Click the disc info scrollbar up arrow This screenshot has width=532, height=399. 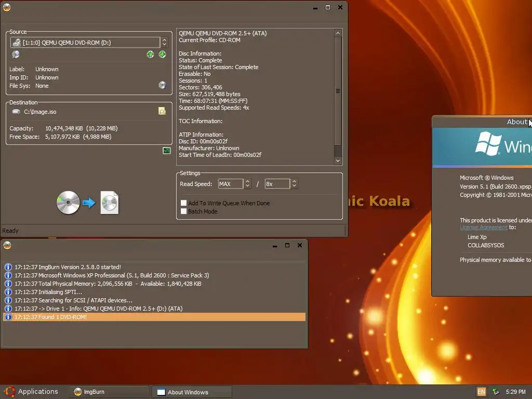[x=338, y=33]
